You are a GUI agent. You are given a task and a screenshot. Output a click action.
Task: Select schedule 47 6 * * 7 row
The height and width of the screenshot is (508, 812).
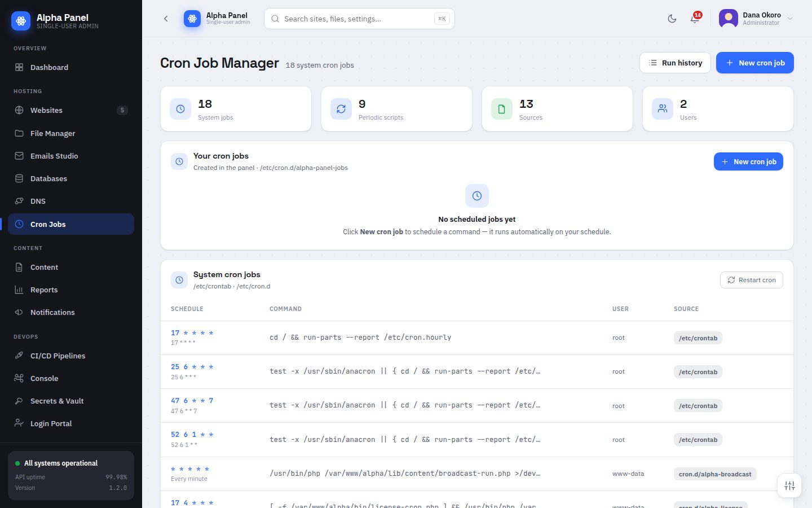pos(476,405)
